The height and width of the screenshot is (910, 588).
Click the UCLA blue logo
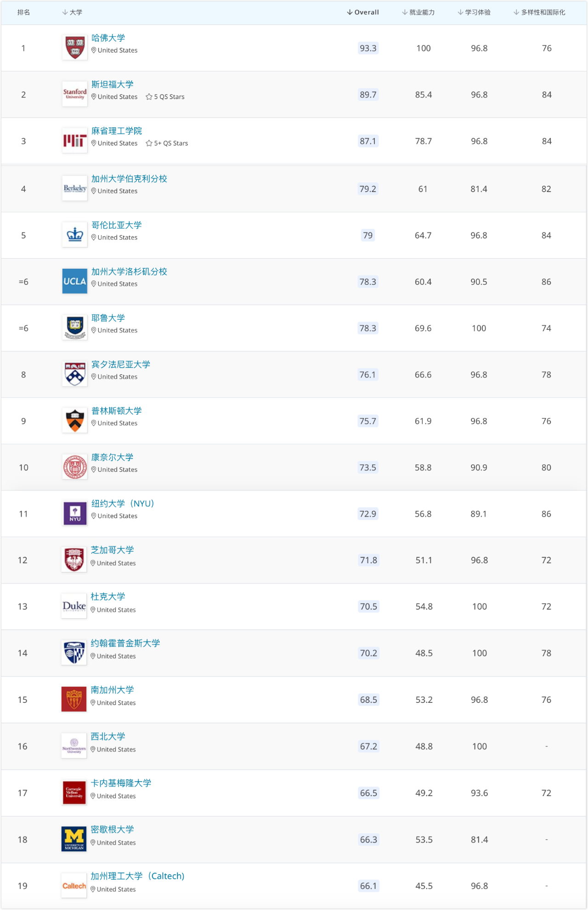click(75, 281)
